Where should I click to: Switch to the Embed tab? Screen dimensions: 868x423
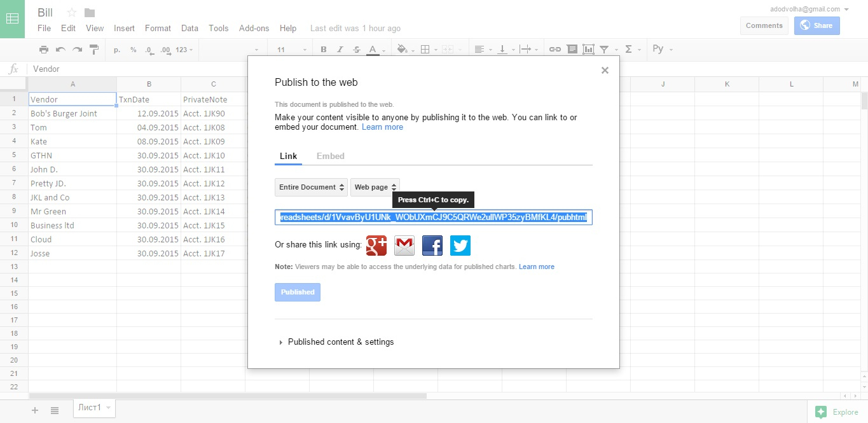point(330,156)
